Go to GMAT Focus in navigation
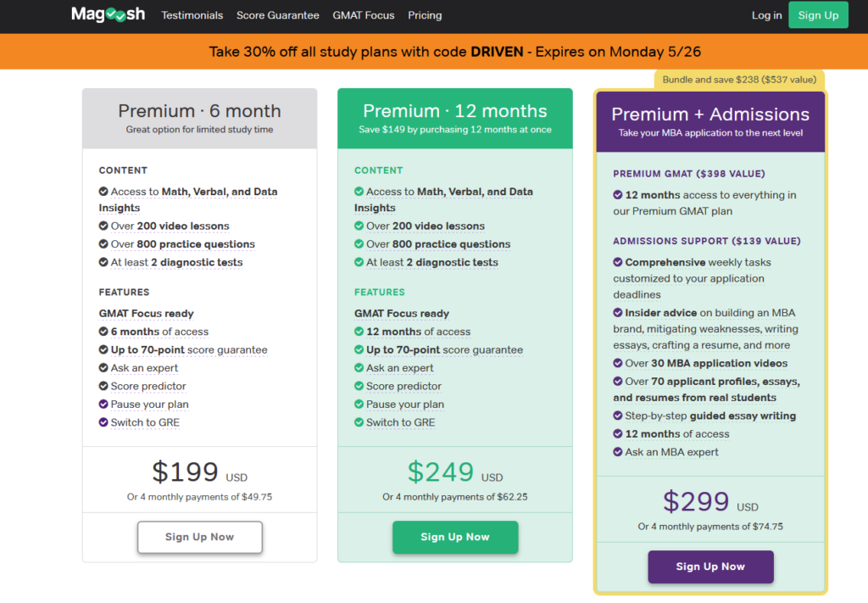Screen dimensions: 868x603 pyautogui.click(x=364, y=15)
